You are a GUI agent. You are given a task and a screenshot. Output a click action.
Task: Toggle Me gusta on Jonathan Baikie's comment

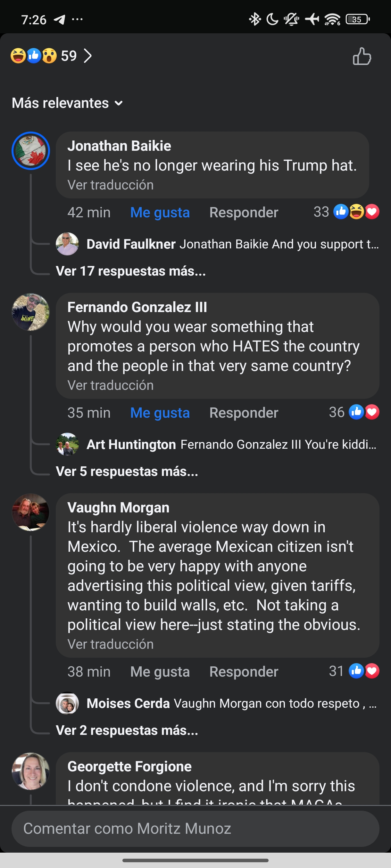[x=160, y=212]
